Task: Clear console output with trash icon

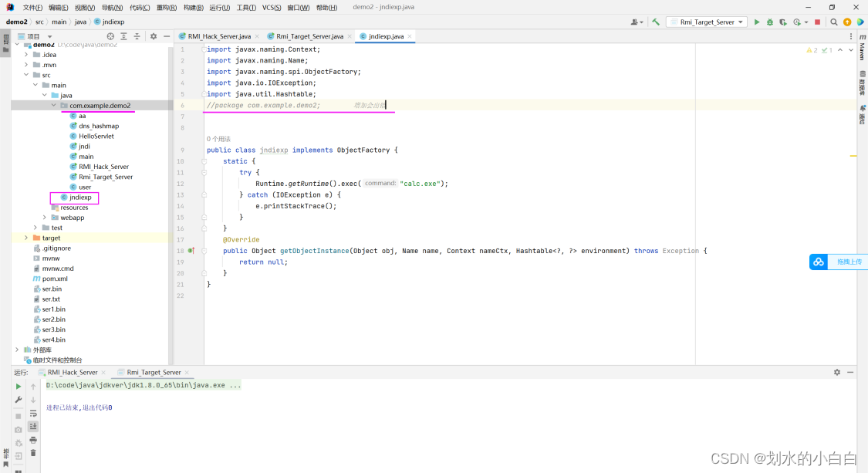Action: click(x=33, y=453)
